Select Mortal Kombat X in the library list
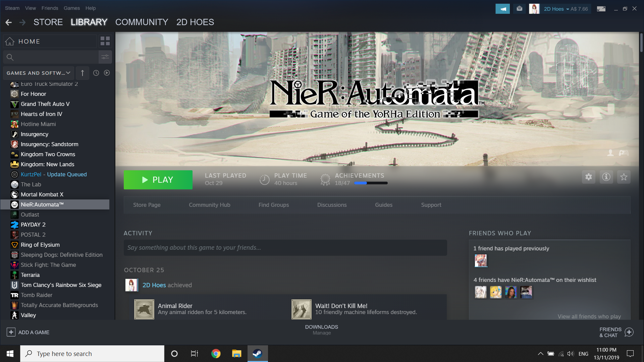The width and height of the screenshot is (644, 362). pyautogui.click(x=42, y=194)
